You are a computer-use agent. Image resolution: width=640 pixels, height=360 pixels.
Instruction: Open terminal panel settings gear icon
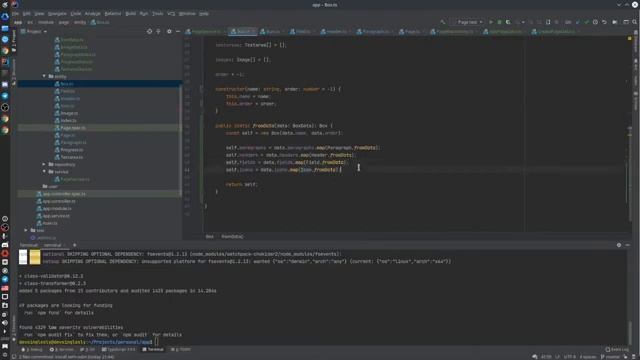619,245
